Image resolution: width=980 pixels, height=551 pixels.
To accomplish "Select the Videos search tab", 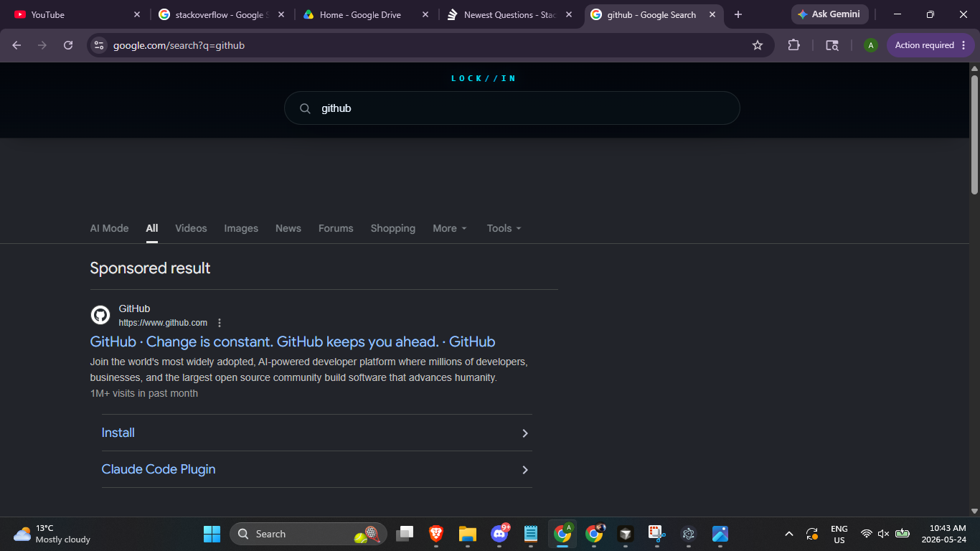I will click(191, 228).
